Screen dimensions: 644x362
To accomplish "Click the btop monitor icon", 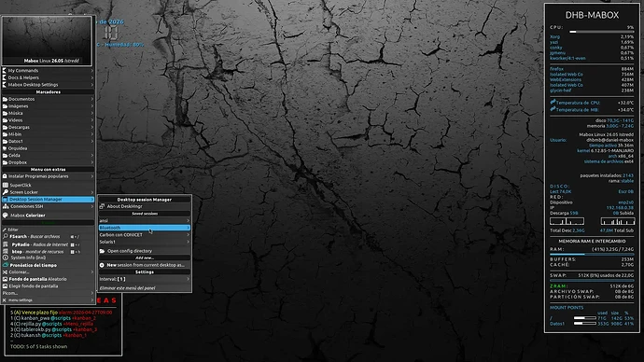I will click(6, 251).
